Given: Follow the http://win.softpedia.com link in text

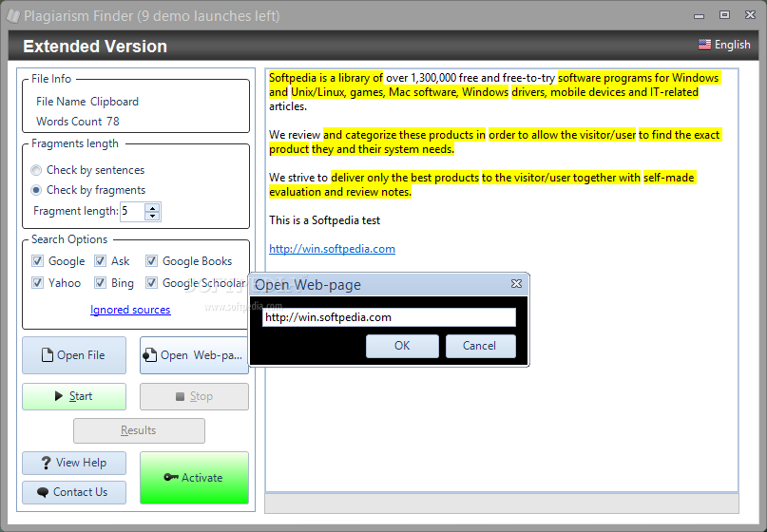Looking at the screenshot, I should (x=332, y=248).
